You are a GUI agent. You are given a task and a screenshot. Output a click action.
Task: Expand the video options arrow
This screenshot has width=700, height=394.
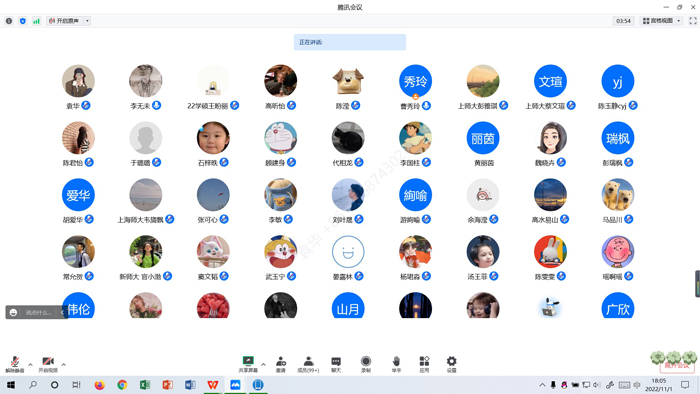63,365
